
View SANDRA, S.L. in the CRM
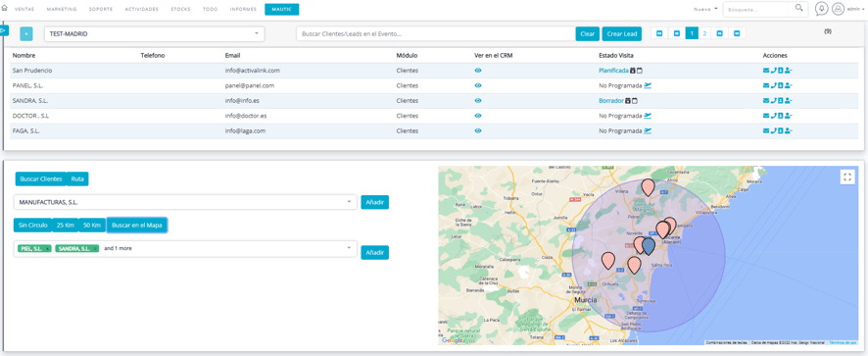click(478, 100)
